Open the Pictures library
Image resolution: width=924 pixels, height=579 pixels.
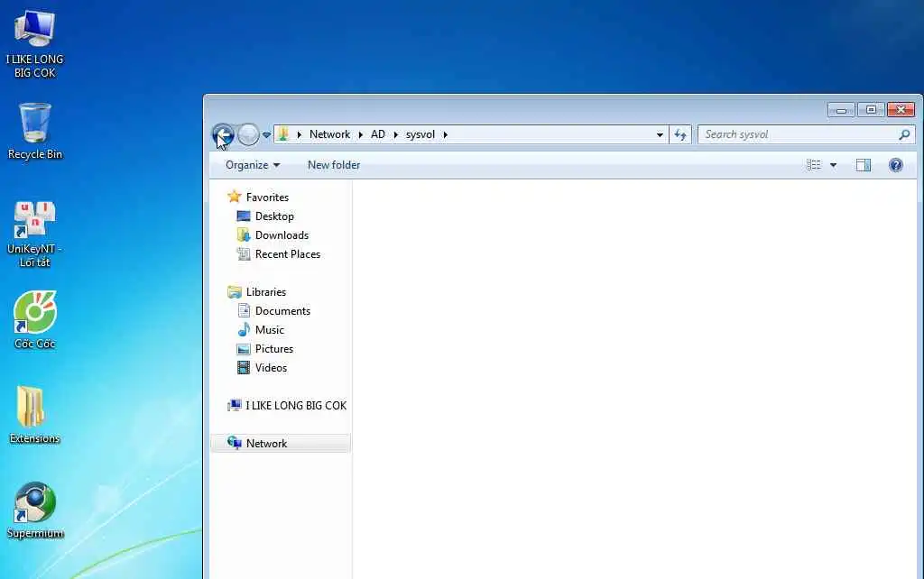[x=274, y=349]
